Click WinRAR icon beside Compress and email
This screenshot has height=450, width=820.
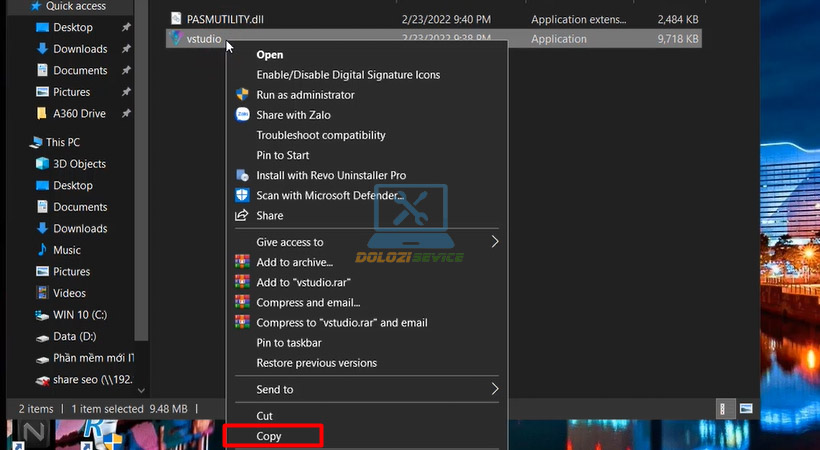pyautogui.click(x=242, y=302)
